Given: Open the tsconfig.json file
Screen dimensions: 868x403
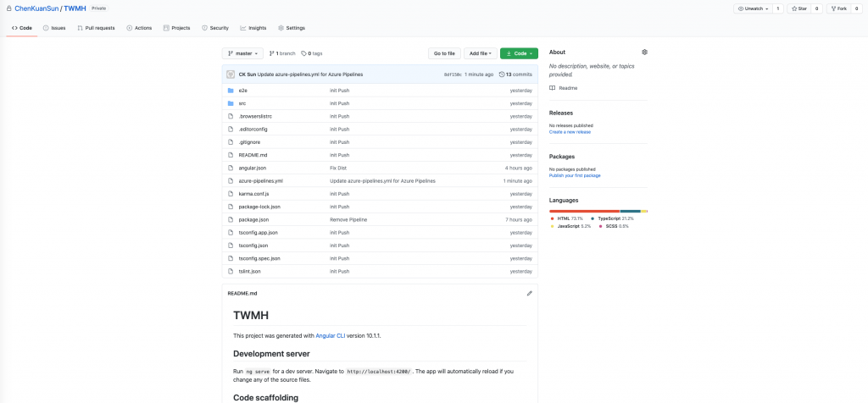Looking at the screenshot, I should point(253,246).
